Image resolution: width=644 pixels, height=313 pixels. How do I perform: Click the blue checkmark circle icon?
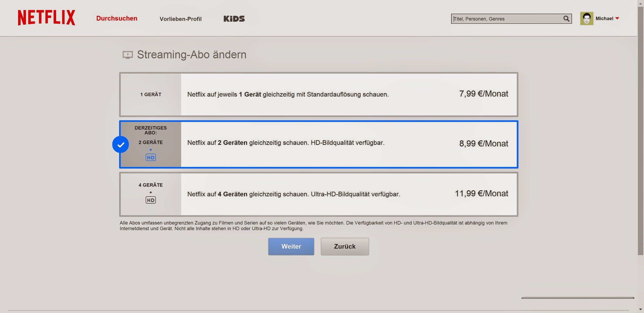tap(121, 144)
